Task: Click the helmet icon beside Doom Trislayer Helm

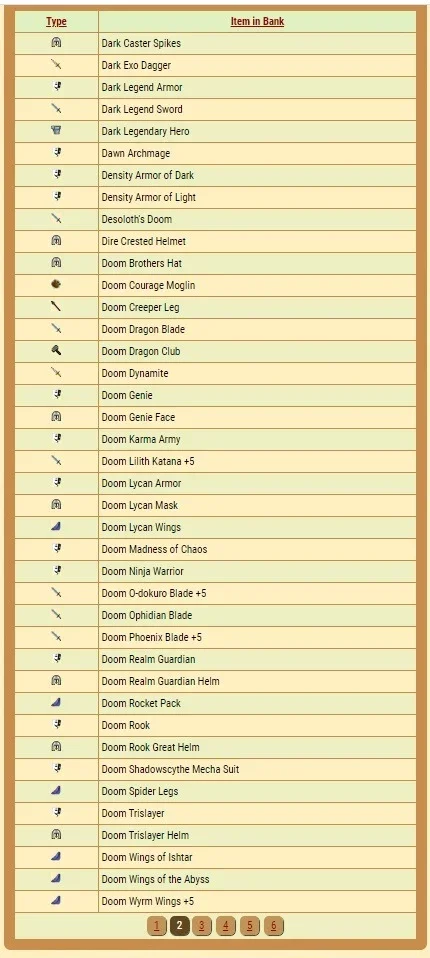Action: 56,835
